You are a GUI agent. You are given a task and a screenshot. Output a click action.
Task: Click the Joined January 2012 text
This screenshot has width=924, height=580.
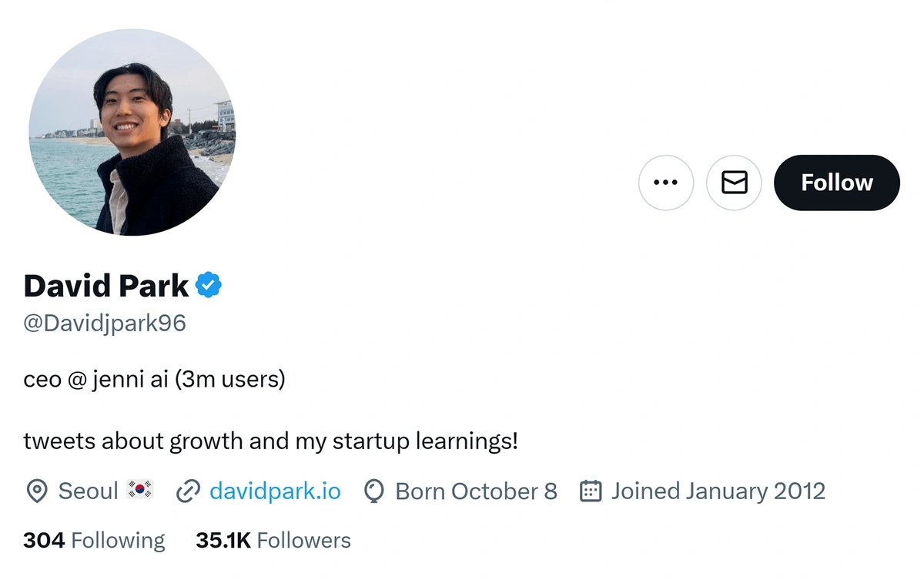point(718,491)
